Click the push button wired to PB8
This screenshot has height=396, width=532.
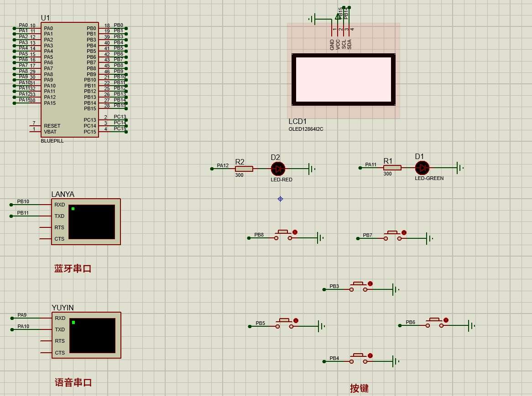[283, 236]
